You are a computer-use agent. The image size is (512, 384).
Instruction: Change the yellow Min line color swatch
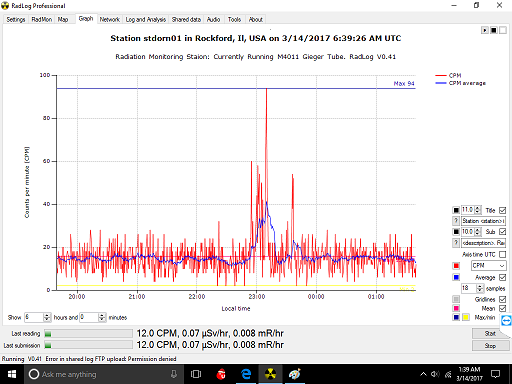[465, 317]
